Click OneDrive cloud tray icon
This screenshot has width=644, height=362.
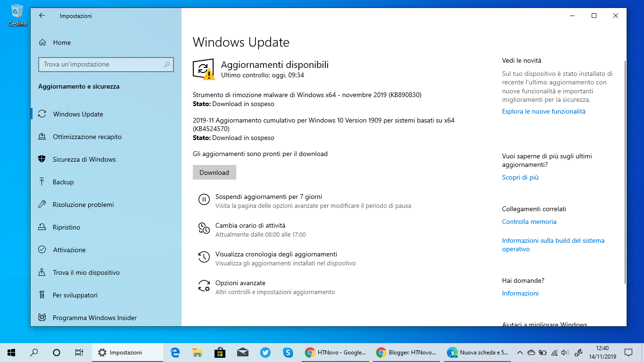coord(531,352)
